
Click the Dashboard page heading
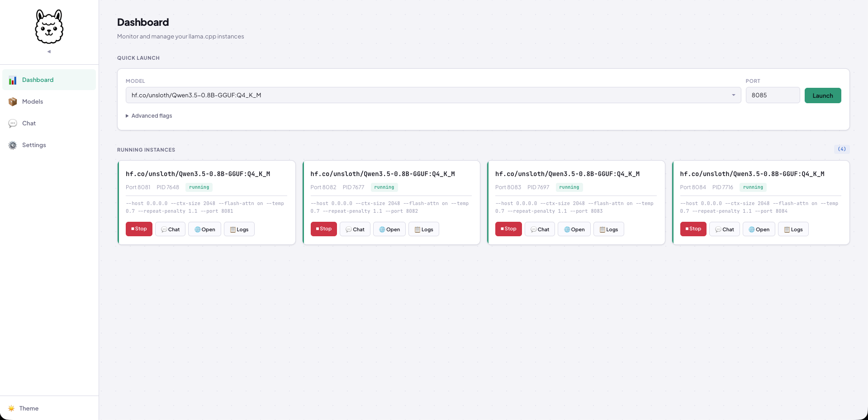[143, 22]
